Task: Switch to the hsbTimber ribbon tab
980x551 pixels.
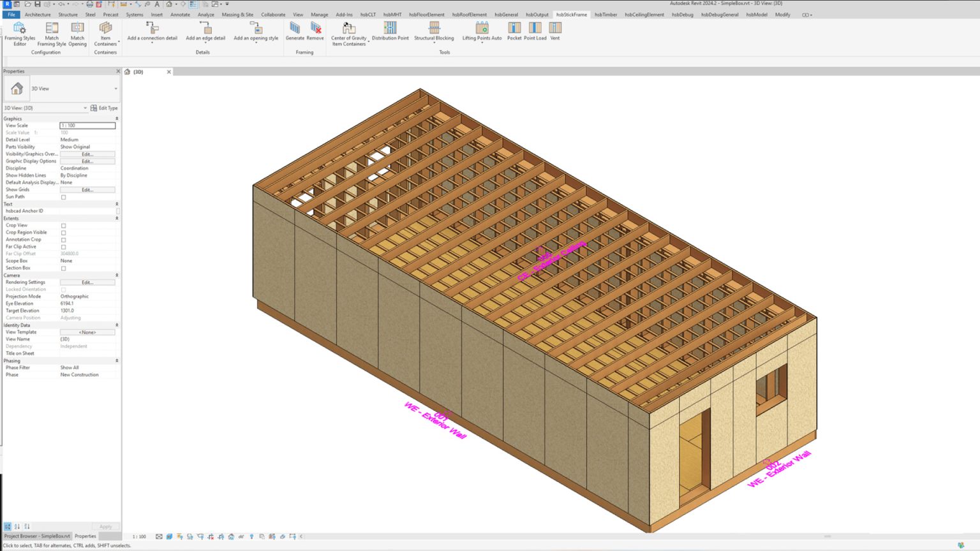Action: point(605,14)
